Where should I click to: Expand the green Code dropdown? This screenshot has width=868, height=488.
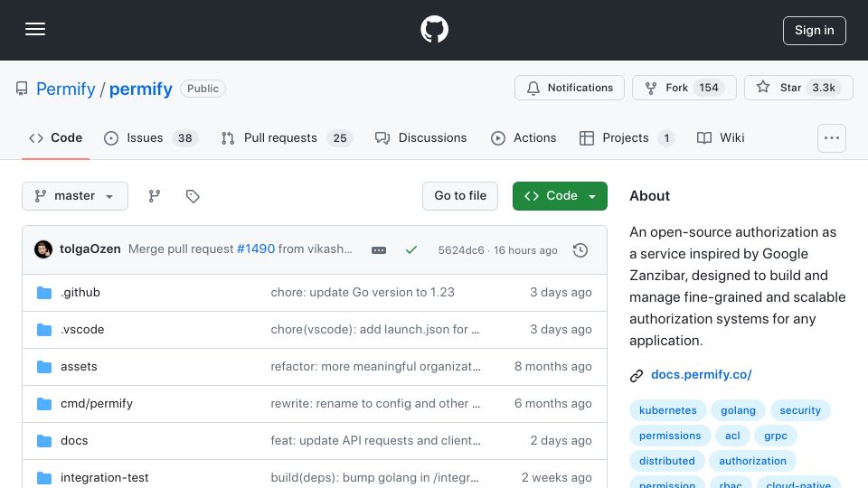tap(560, 196)
